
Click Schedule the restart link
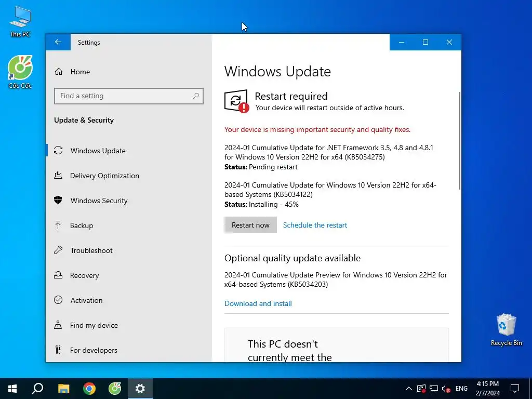315,225
